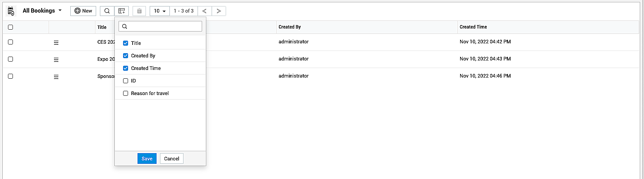The width and height of the screenshot is (644, 179).
Task: Save the column selection
Action: pos(147,158)
